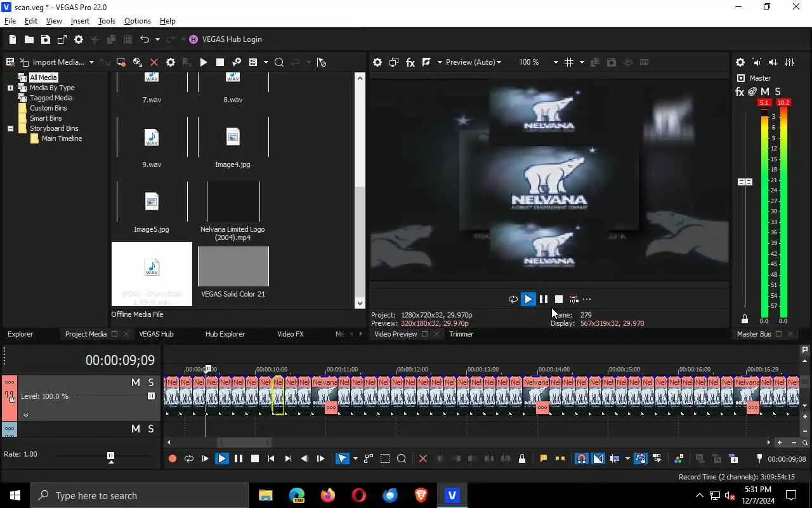Collapse the Storyboard Bins tree node
This screenshot has width=812, height=508.
click(x=11, y=128)
